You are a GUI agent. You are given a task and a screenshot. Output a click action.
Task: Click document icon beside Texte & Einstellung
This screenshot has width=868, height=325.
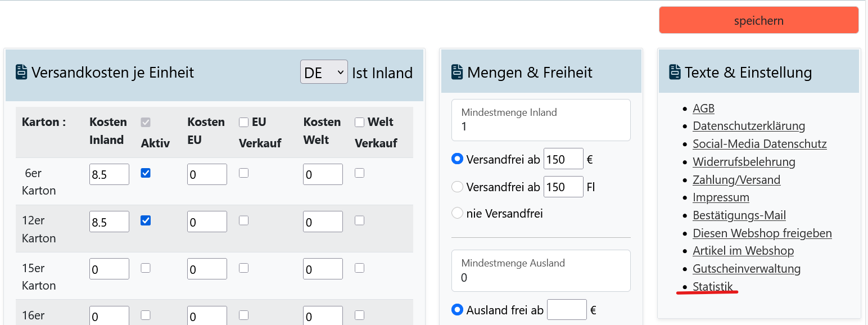(675, 72)
